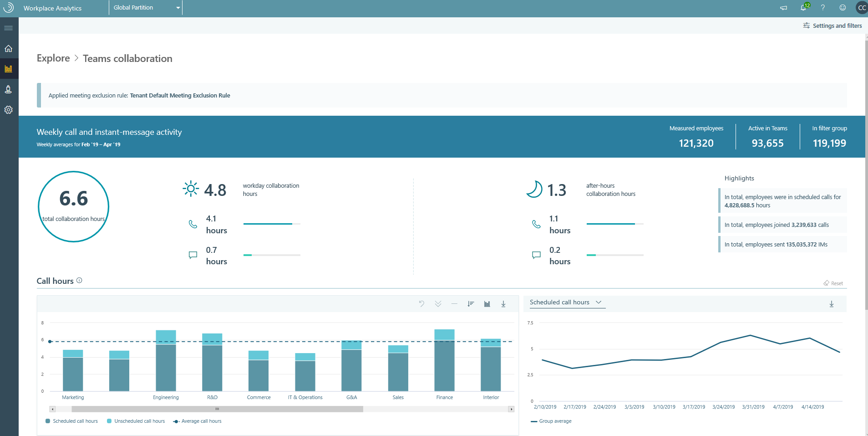Switch chart type via bar chart icon

(487, 304)
